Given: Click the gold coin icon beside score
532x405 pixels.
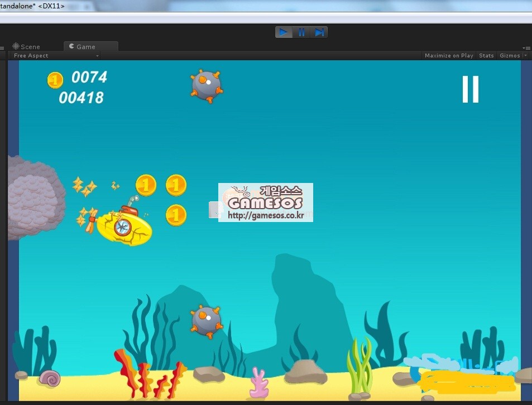Looking at the screenshot, I should (55, 80).
